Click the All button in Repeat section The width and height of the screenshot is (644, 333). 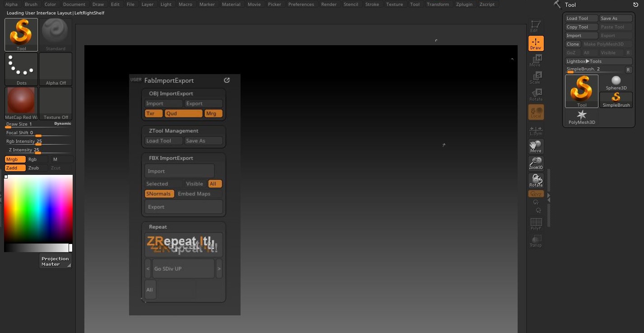150,290
